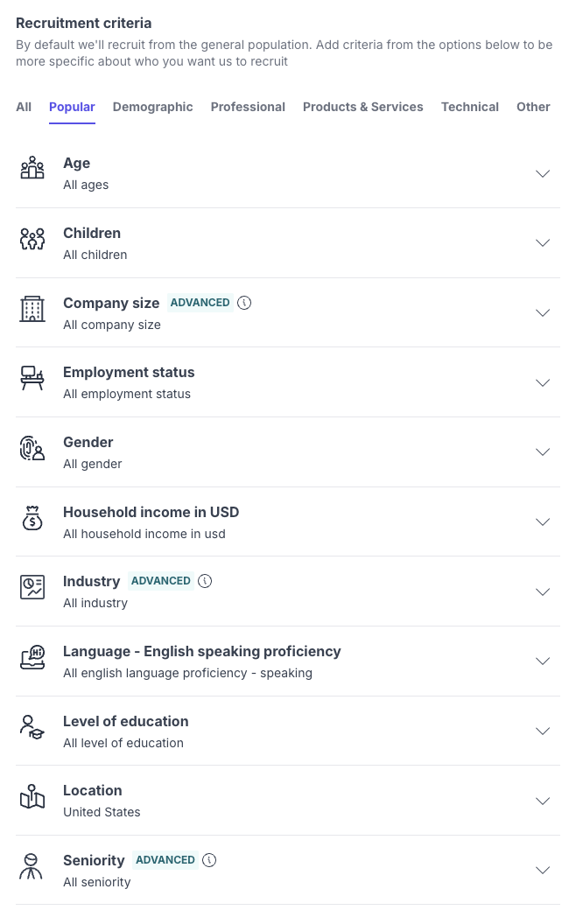Click the info icon next to Company size

[x=244, y=303]
